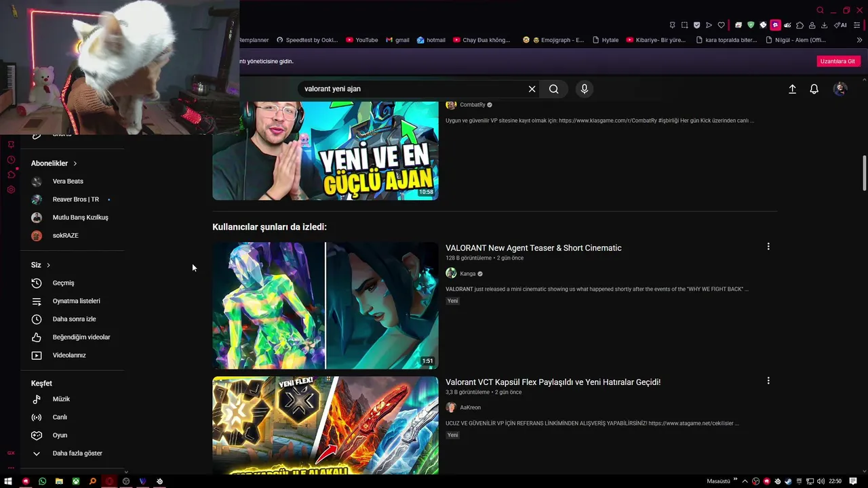The width and height of the screenshot is (868, 488).
Task: Expand the Siz section chevron
Action: pyautogui.click(x=48, y=265)
